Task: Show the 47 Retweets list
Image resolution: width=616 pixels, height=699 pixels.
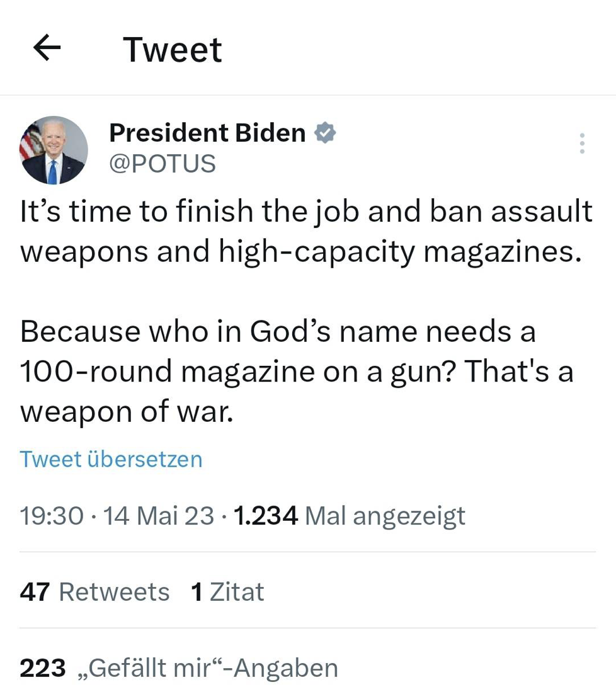Action: tap(94, 592)
